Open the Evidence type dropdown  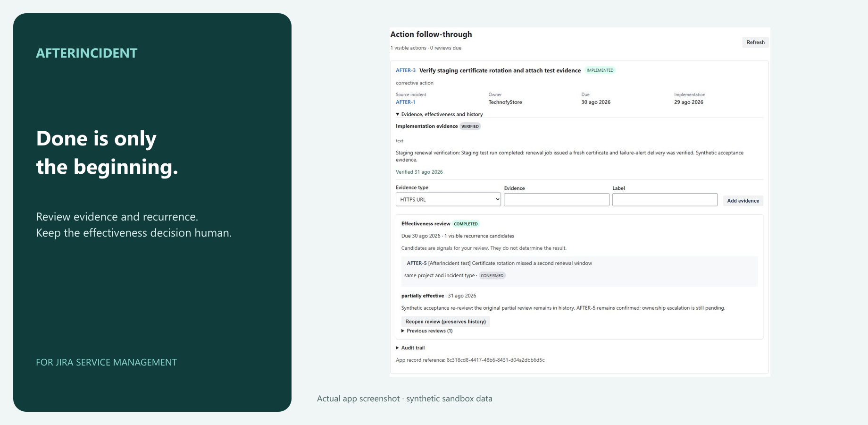coord(448,199)
